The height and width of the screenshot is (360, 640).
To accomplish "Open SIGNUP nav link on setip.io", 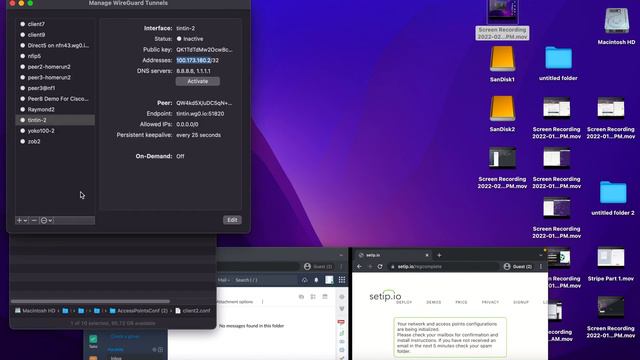I will point(521,302).
